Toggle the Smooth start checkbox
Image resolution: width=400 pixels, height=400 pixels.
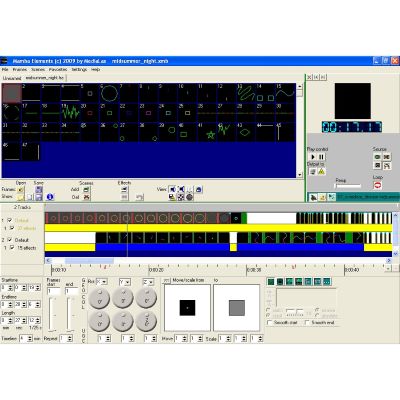[x=270, y=323]
